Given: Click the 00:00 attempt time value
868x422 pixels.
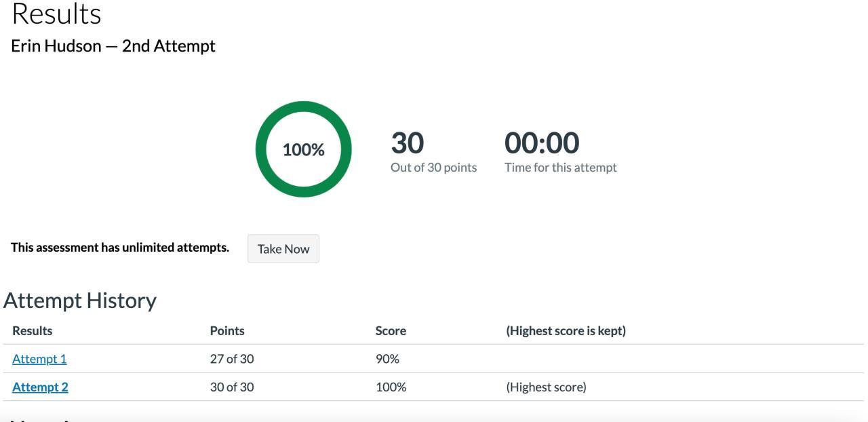Looking at the screenshot, I should click(x=541, y=143).
